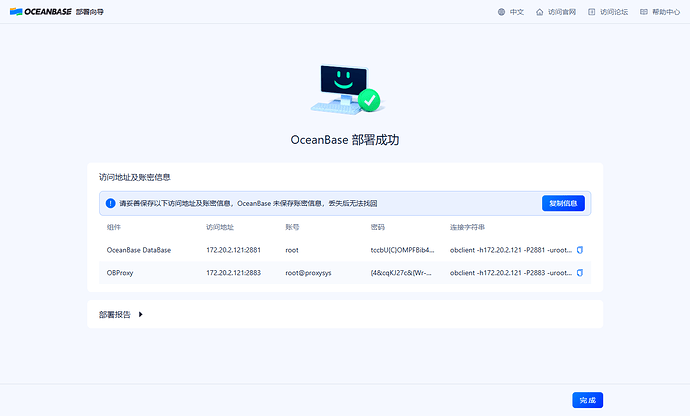Click the obclient -P2883 connection string

pos(511,273)
